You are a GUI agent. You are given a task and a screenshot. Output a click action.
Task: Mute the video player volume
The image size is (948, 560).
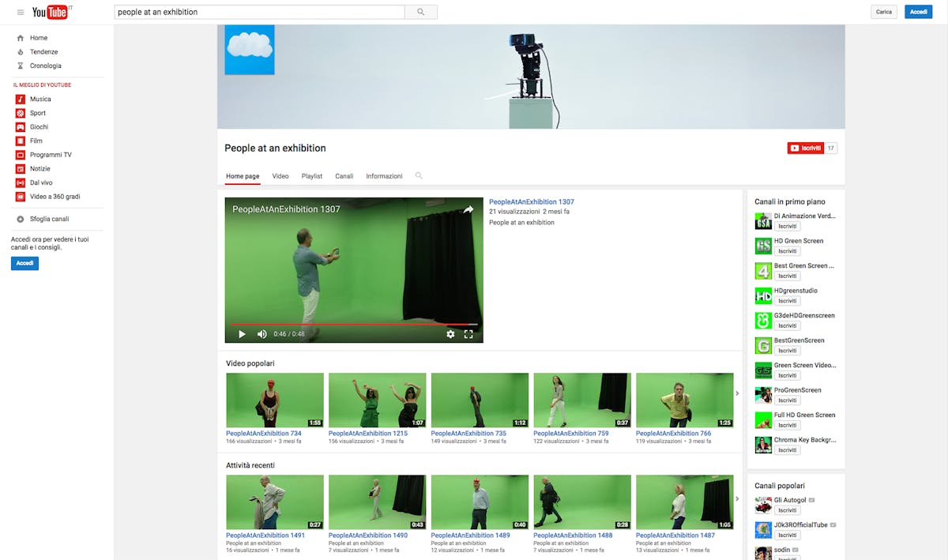[261, 334]
